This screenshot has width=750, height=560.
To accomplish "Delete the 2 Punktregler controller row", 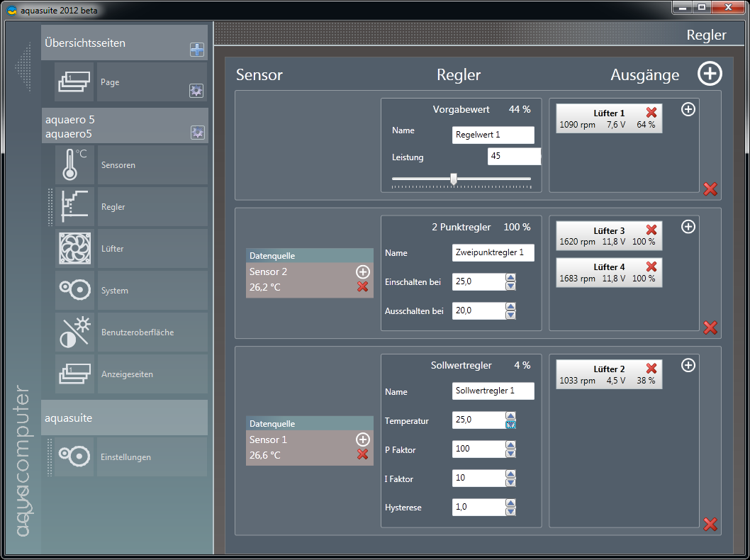I will point(710,327).
